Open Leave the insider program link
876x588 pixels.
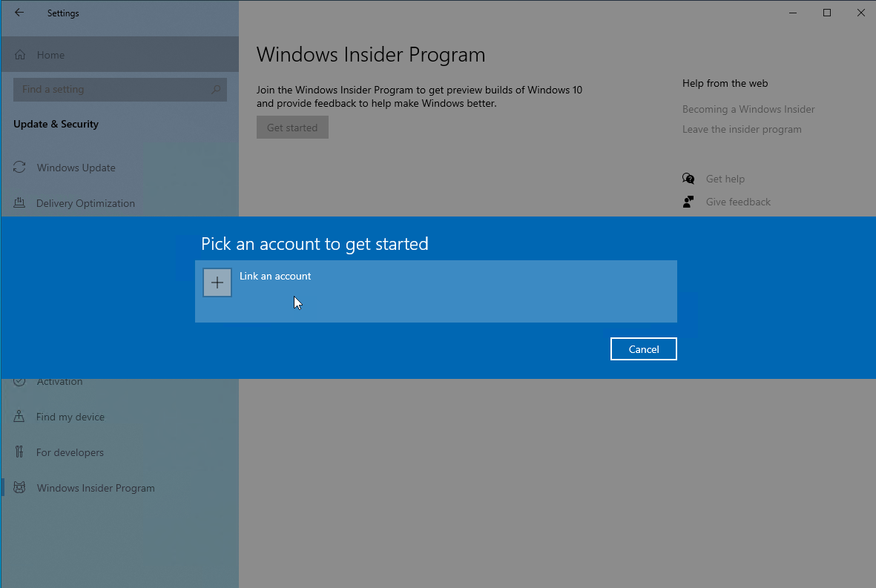[741, 130]
